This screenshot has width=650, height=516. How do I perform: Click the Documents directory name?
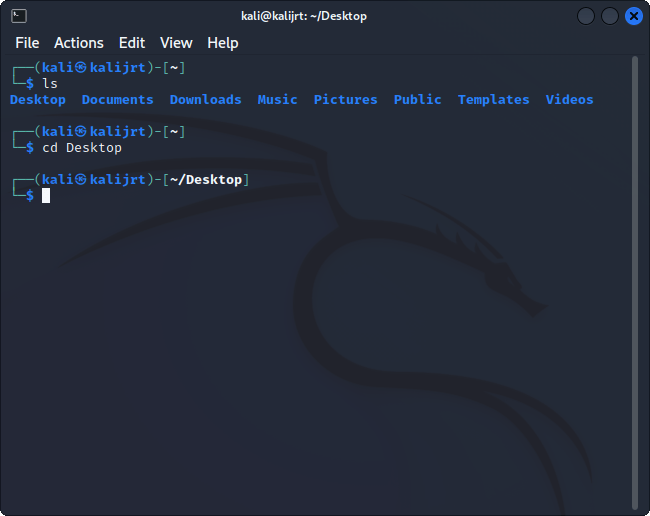point(117,99)
